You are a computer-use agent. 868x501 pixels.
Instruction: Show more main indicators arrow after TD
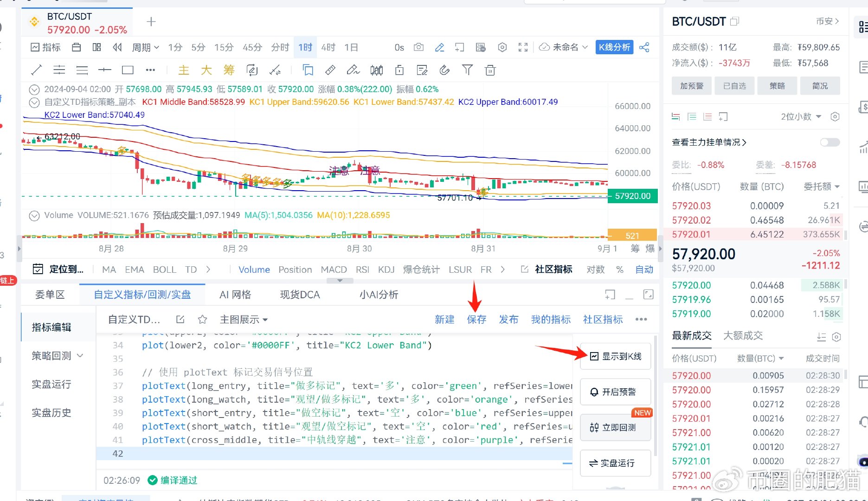coord(208,270)
